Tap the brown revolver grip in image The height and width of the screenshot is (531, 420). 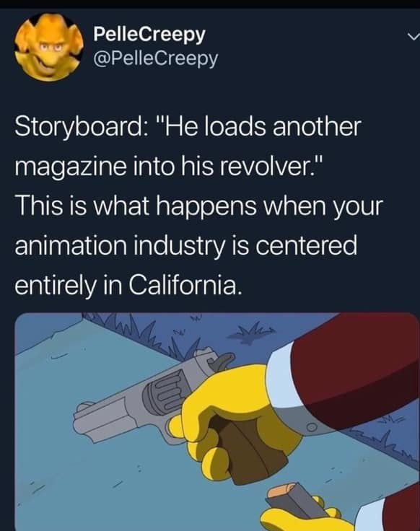[248, 449]
